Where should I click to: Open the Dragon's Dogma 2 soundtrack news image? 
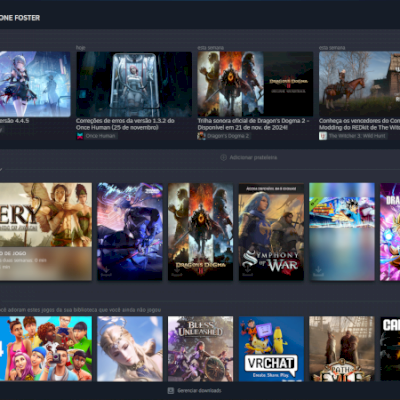255,84
